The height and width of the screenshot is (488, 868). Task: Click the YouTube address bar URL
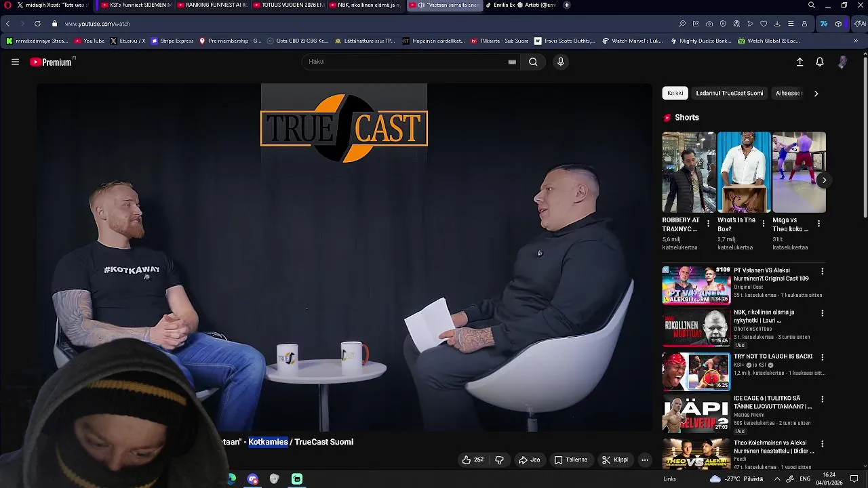97,24
